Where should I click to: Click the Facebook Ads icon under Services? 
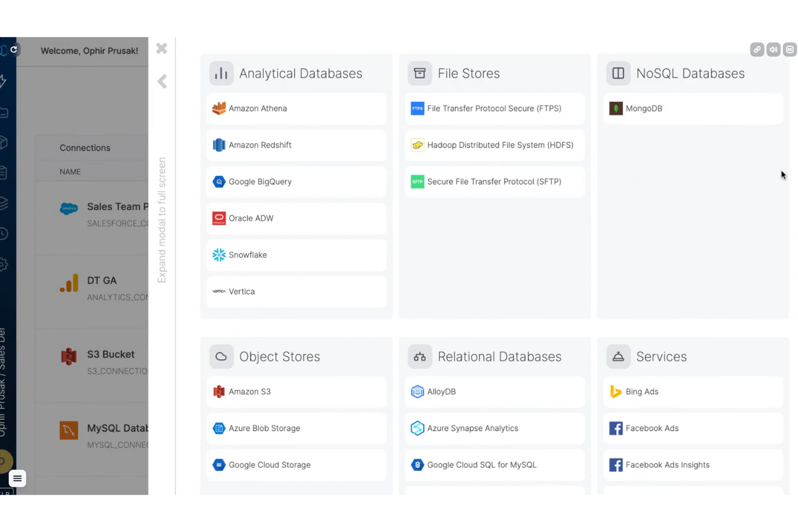click(616, 428)
